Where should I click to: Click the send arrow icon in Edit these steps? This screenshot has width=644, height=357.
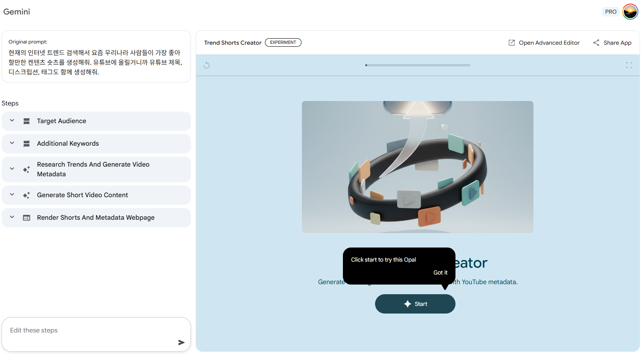tap(181, 343)
